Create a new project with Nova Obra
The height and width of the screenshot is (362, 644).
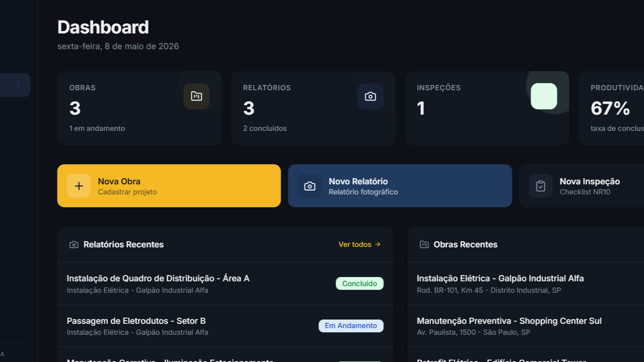pyautogui.click(x=169, y=186)
